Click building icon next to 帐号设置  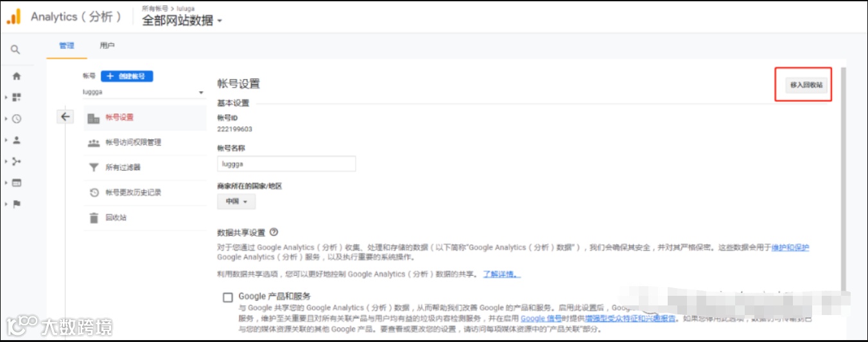94,118
